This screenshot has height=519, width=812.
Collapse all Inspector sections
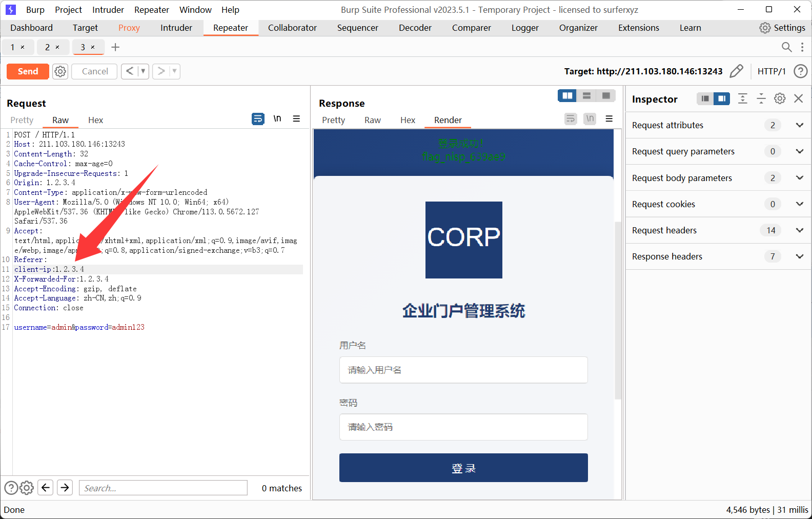761,98
